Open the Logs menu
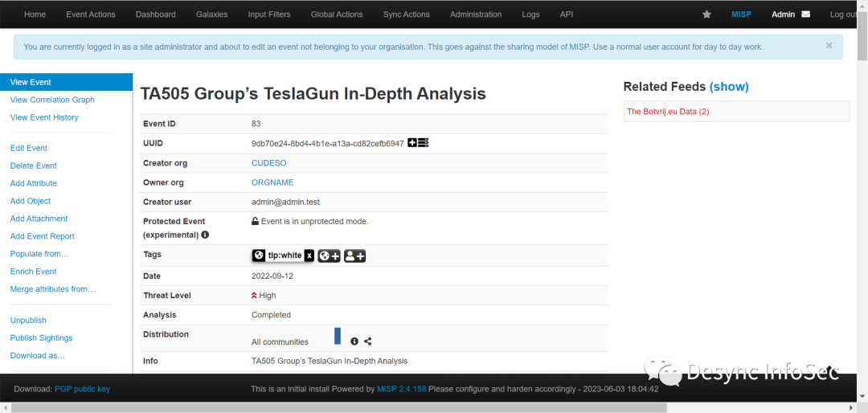This screenshot has height=413, width=868. tap(530, 14)
